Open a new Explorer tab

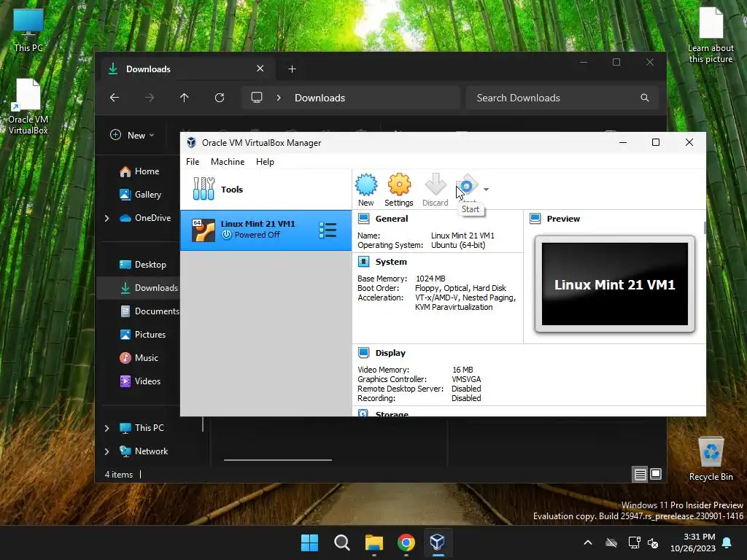[292, 69]
